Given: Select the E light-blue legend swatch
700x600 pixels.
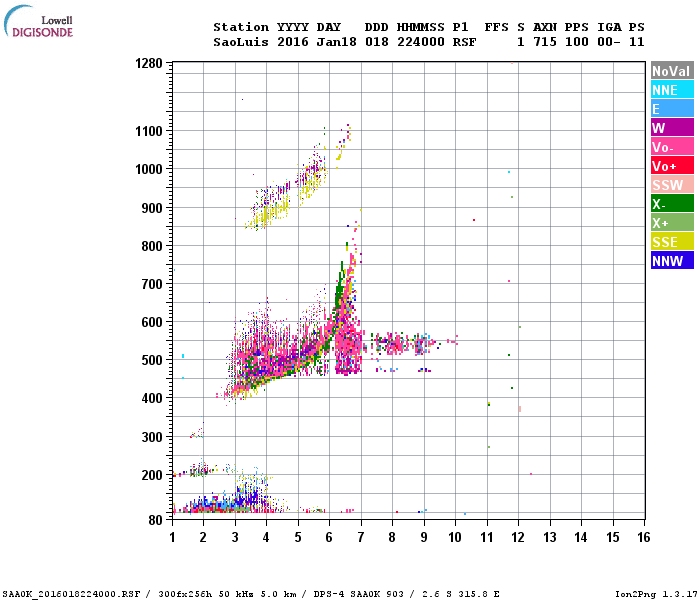Looking at the screenshot, I should pos(672,108).
